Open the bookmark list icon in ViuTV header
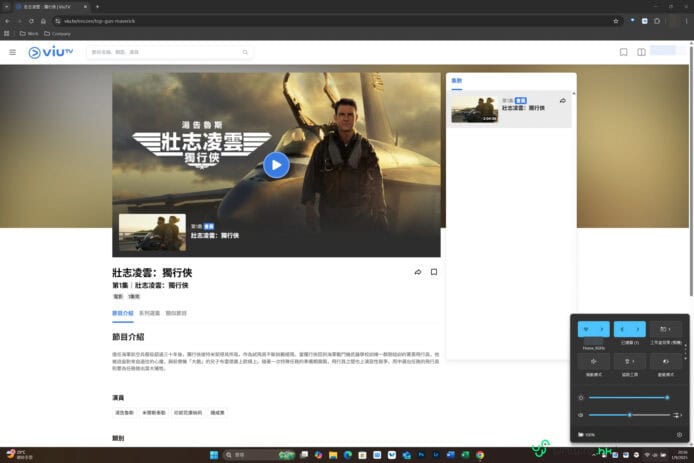This screenshot has width=694, height=463. coord(623,52)
